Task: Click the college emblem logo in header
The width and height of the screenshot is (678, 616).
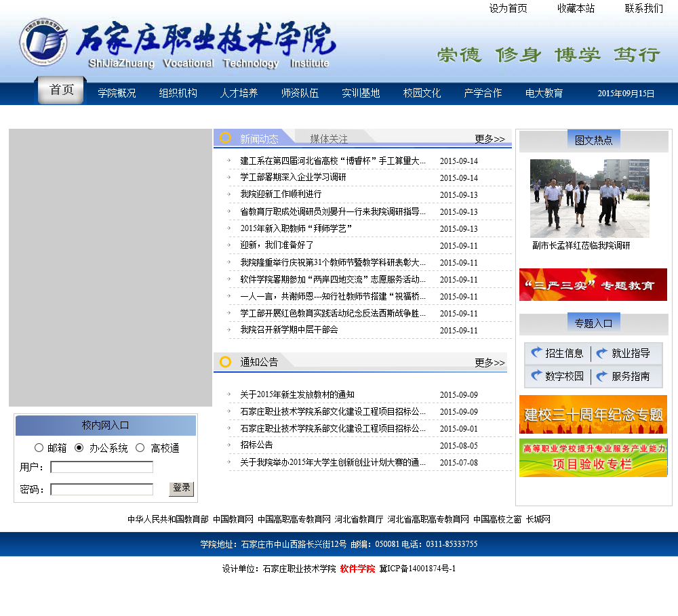Action: click(43, 42)
